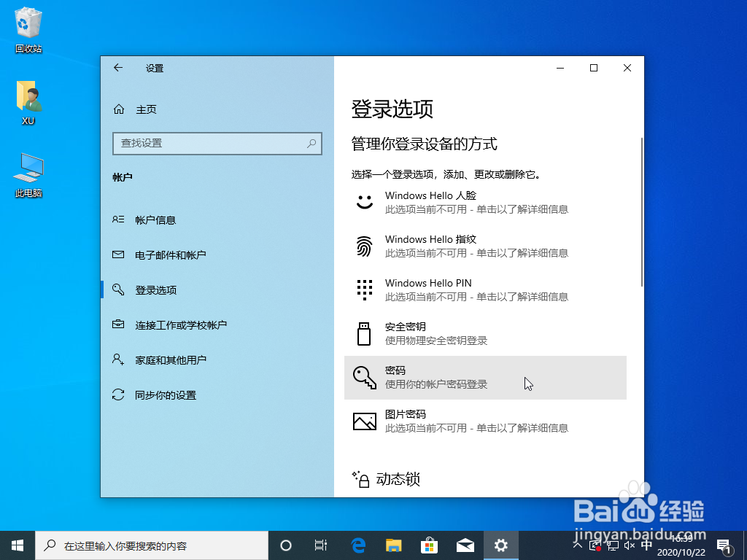
Task: Click the Settings gear on taskbar
Action: click(500, 545)
